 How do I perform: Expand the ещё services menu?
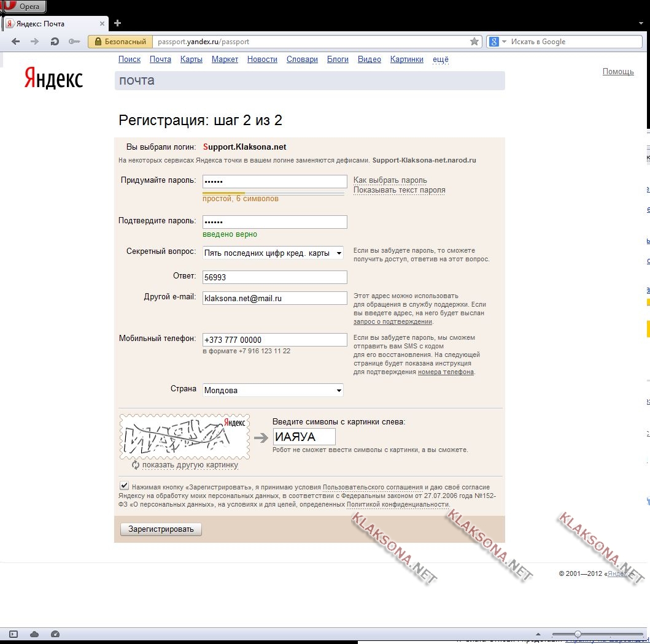pyautogui.click(x=441, y=59)
